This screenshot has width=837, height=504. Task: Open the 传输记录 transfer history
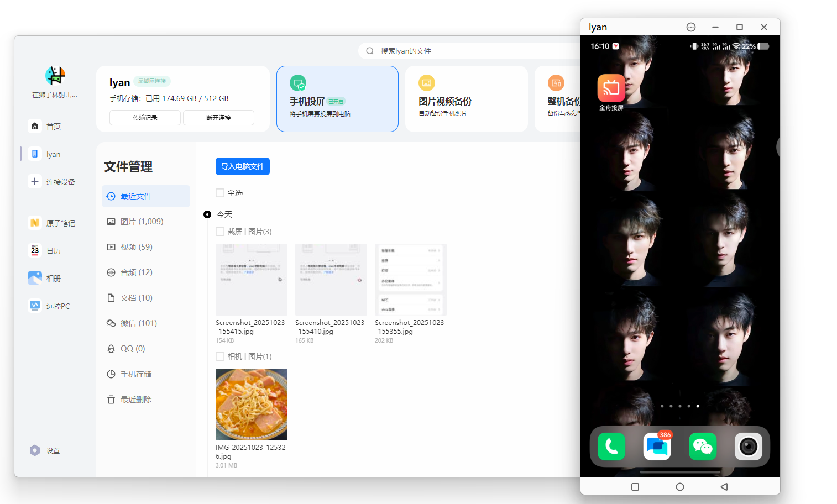(145, 118)
